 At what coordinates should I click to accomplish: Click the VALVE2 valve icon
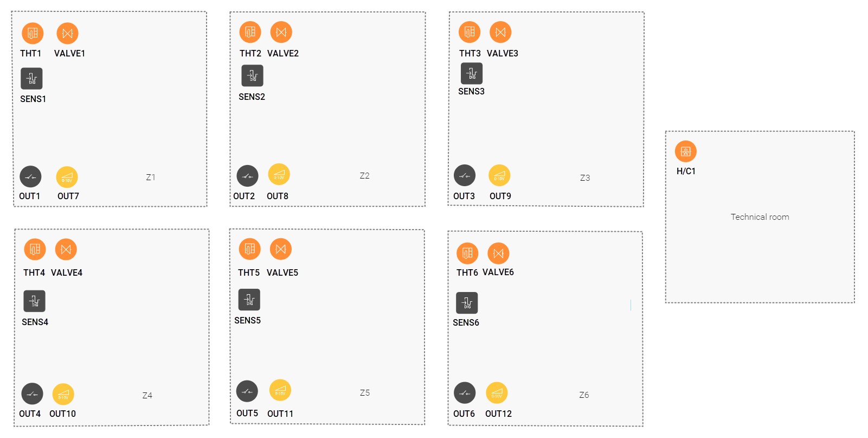(x=281, y=32)
